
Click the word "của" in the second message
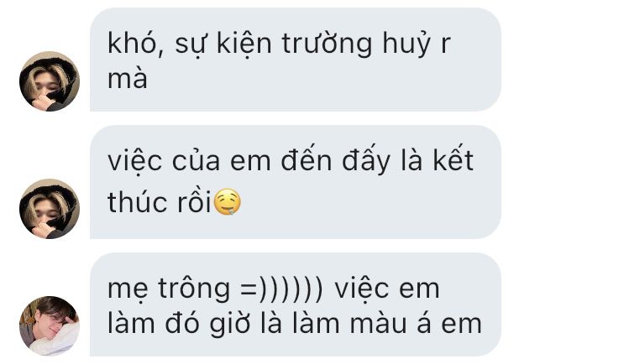(x=197, y=160)
